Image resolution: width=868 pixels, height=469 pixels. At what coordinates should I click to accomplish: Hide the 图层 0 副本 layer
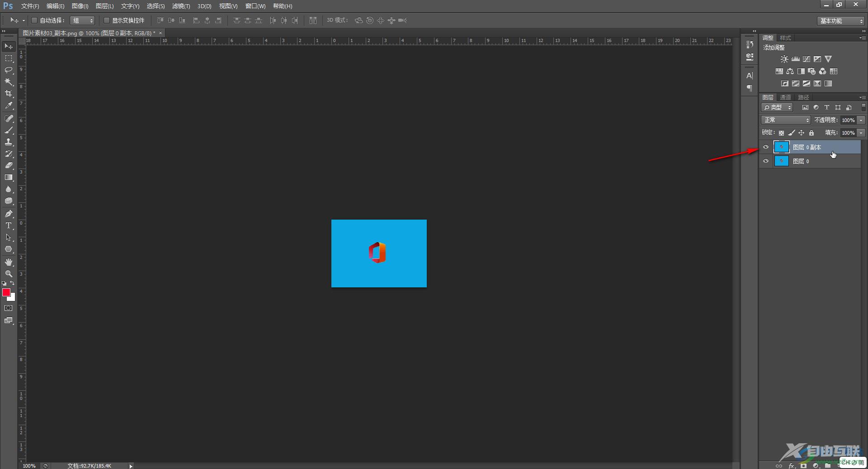point(766,147)
